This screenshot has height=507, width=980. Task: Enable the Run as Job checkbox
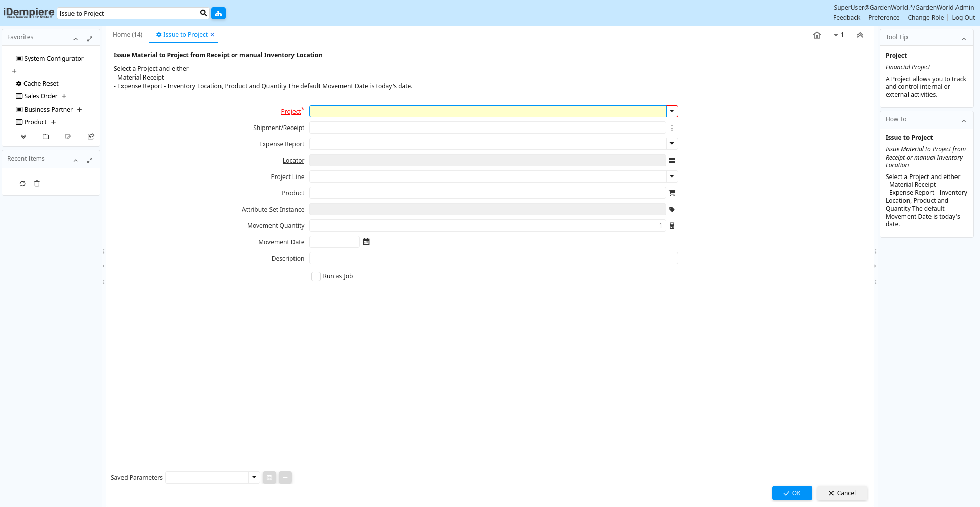click(x=316, y=276)
